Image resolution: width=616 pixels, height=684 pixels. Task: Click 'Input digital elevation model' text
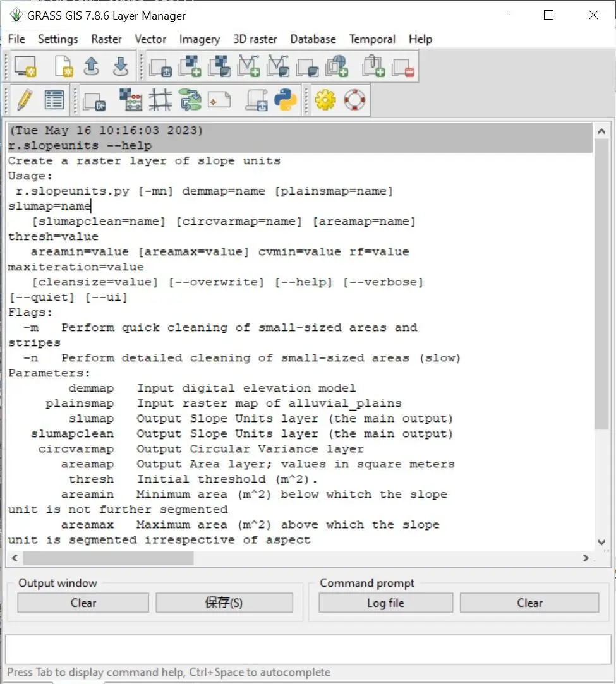pos(246,388)
